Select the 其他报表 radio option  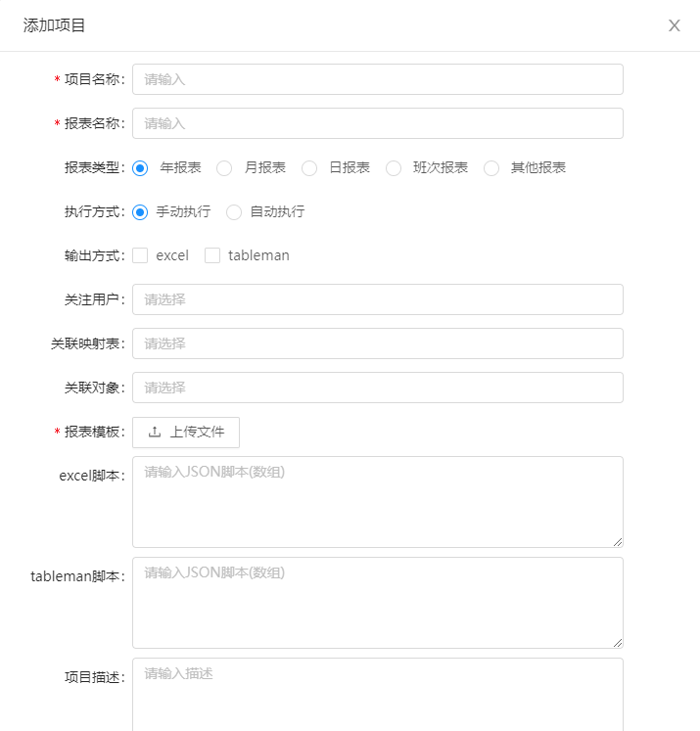pyautogui.click(x=491, y=168)
